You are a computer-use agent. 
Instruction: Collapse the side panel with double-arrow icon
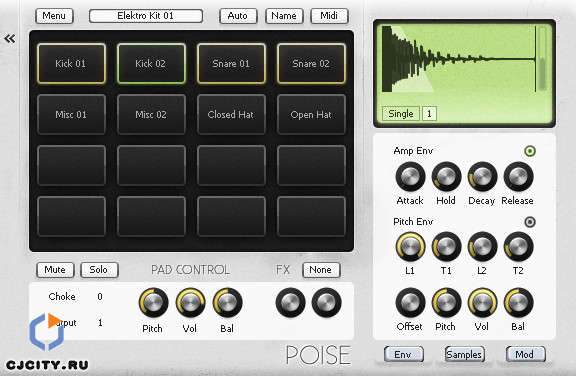10,38
